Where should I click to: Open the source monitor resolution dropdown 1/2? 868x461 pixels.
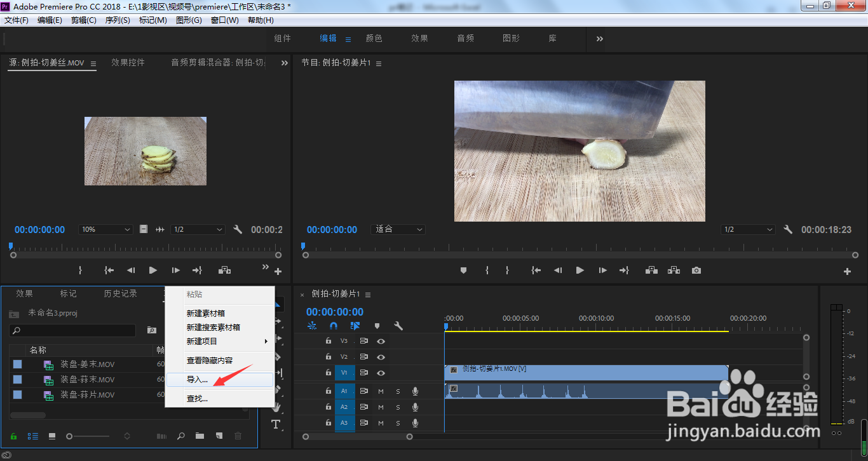pos(198,229)
